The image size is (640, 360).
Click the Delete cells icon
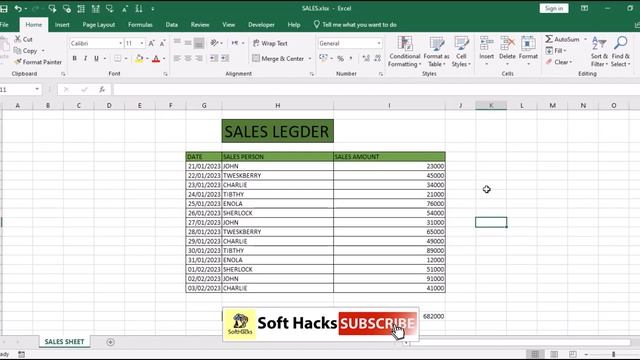[x=507, y=43]
